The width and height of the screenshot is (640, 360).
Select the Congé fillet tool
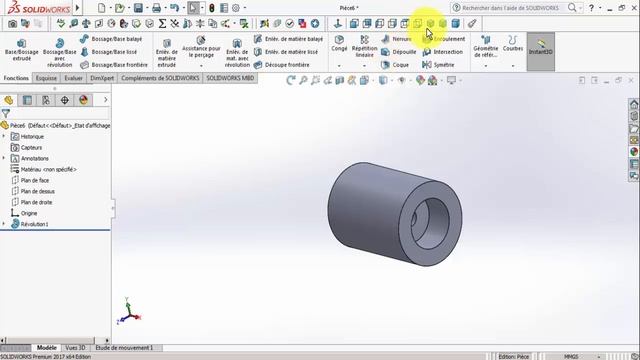[339, 43]
